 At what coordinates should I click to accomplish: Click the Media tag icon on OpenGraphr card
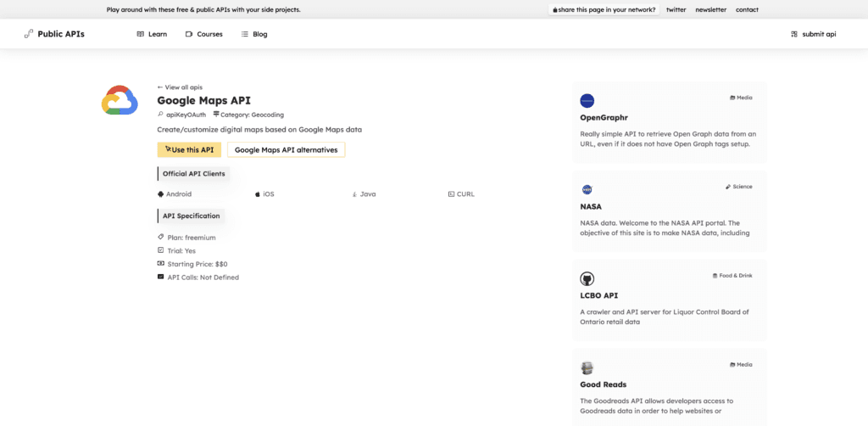732,98
